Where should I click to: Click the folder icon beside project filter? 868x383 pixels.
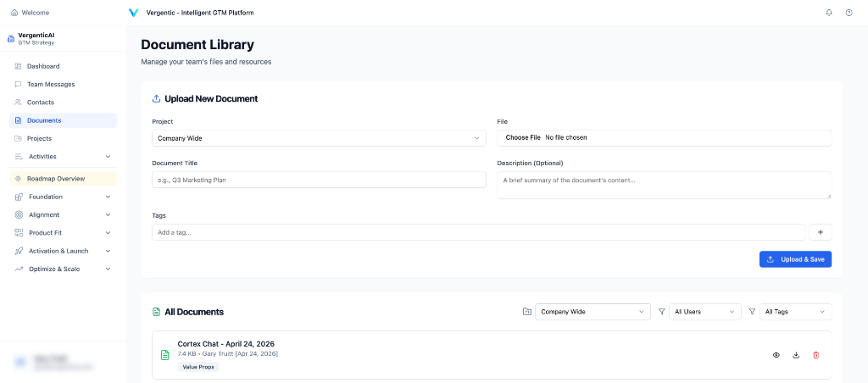tap(527, 312)
